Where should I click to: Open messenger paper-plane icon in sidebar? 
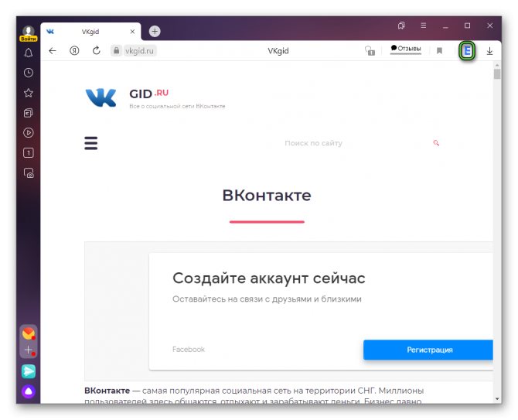point(29,371)
